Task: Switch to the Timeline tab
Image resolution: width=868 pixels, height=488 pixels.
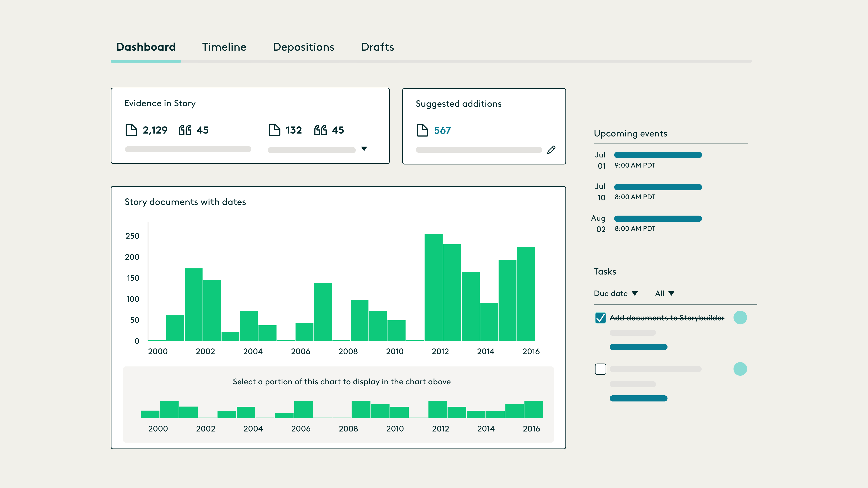Action: tap(224, 47)
